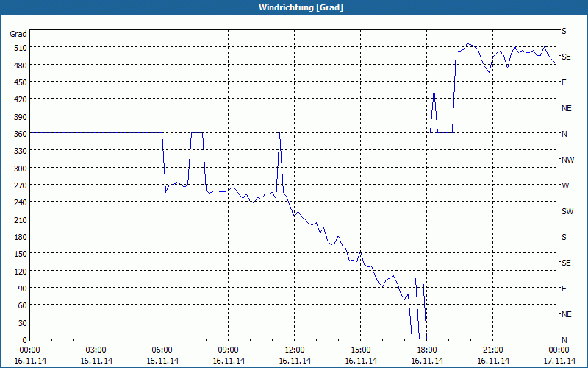Click the 16.11.14 date under 12:00

pos(295,361)
